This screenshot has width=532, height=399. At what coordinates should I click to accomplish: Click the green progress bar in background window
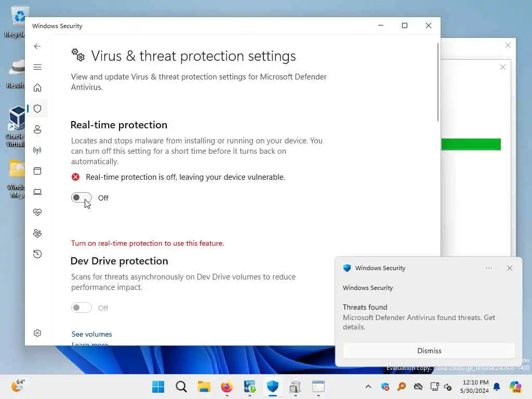[x=471, y=144]
